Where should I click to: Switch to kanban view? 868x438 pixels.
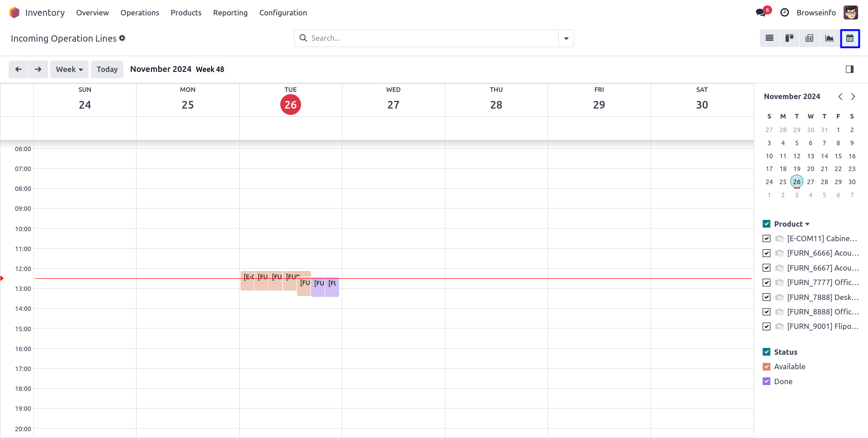789,38
